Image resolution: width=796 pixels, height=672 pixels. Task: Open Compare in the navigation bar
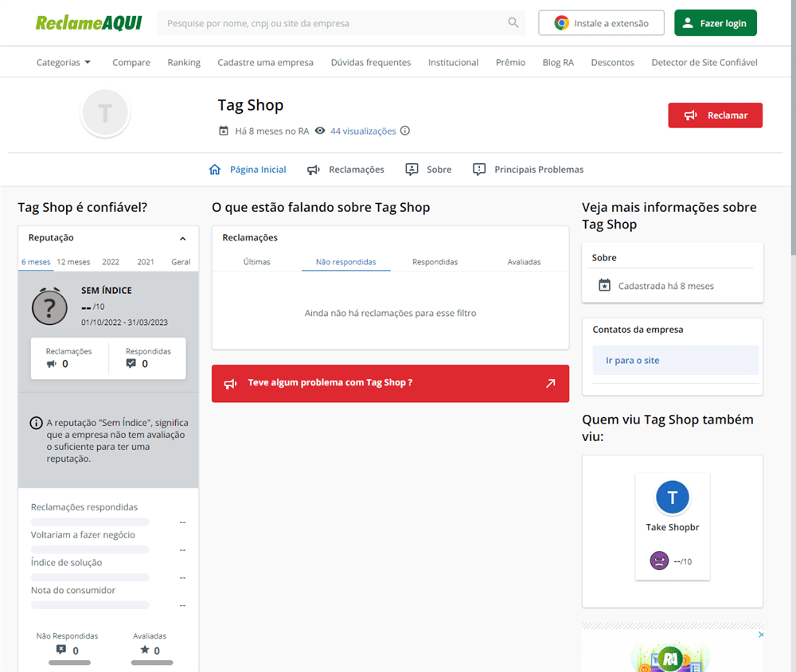pyautogui.click(x=131, y=62)
